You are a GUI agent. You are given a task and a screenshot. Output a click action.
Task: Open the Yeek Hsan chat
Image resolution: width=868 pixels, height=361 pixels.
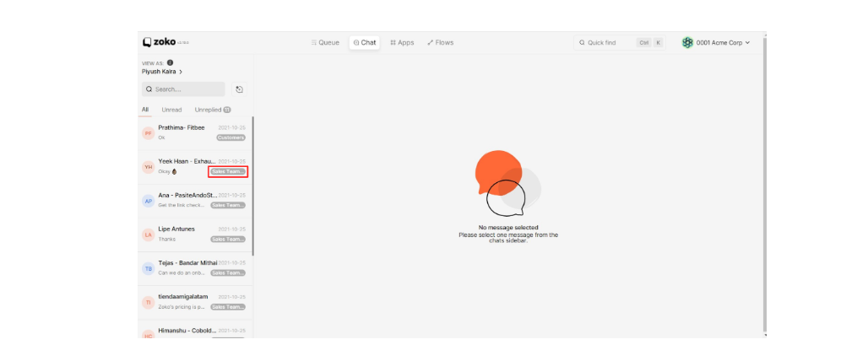coord(195,166)
